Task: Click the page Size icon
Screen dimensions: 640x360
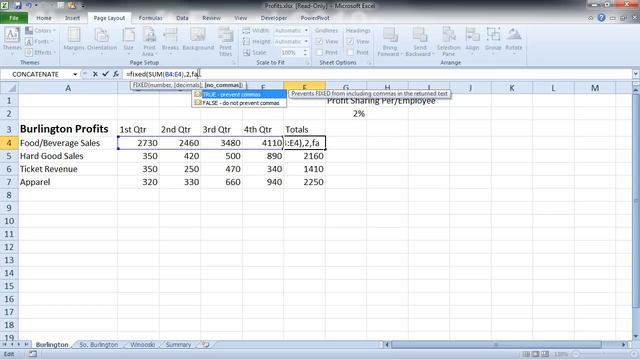Action: (129, 36)
